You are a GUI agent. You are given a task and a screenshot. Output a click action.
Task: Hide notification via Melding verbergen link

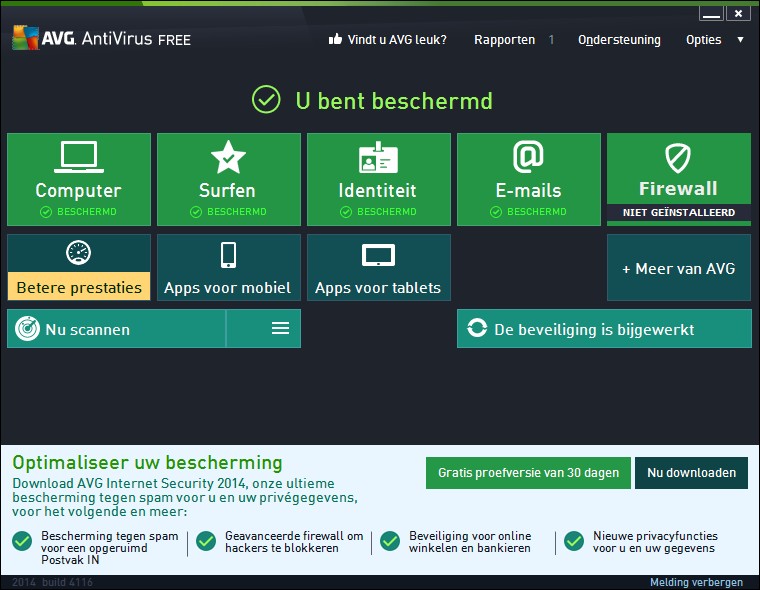click(x=696, y=582)
